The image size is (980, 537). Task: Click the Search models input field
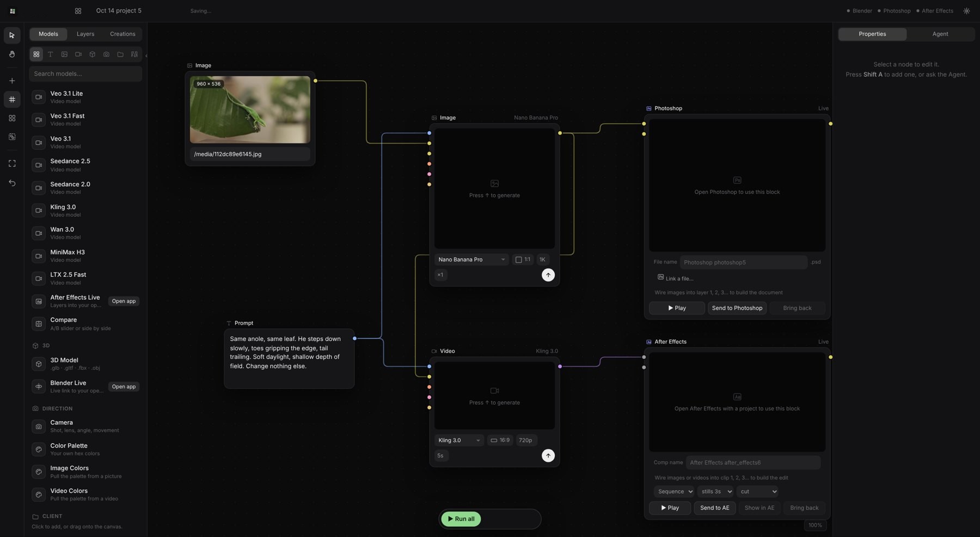click(85, 74)
